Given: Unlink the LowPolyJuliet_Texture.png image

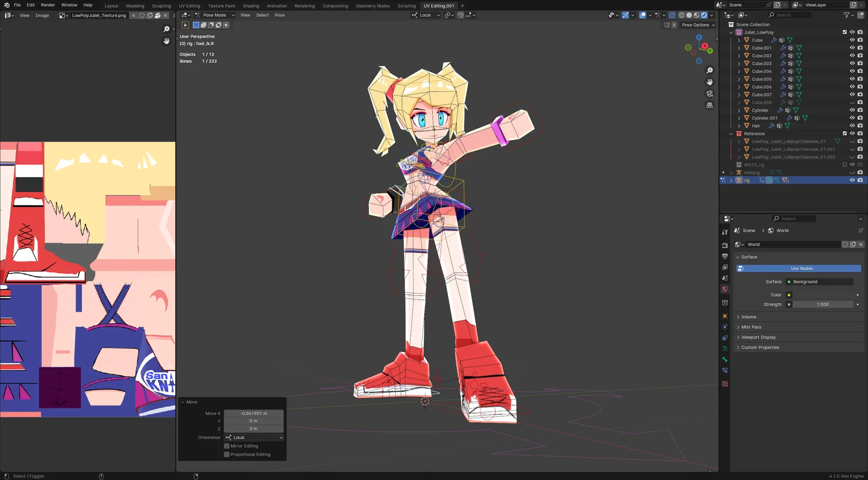Looking at the screenshot, I should (165, 15).
